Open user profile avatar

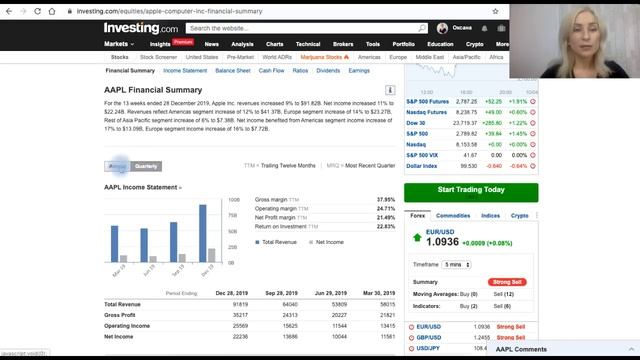(x=442, y=28)
